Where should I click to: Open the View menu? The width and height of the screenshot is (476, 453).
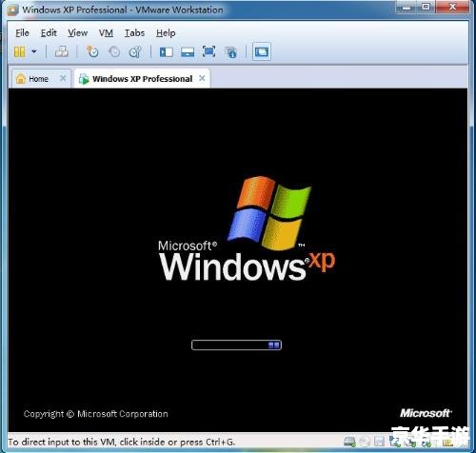78,33
